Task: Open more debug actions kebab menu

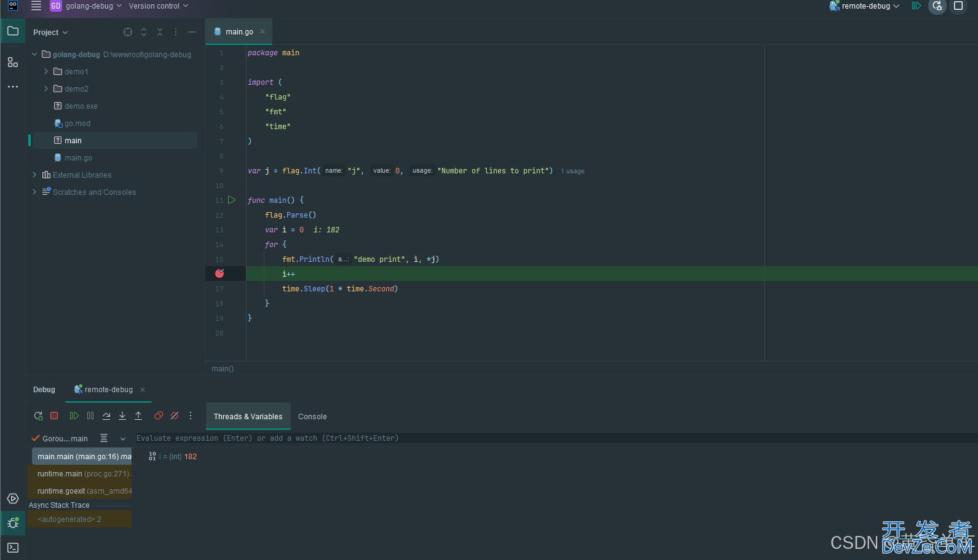Action: pyautogui.click(x=191, y=416)
